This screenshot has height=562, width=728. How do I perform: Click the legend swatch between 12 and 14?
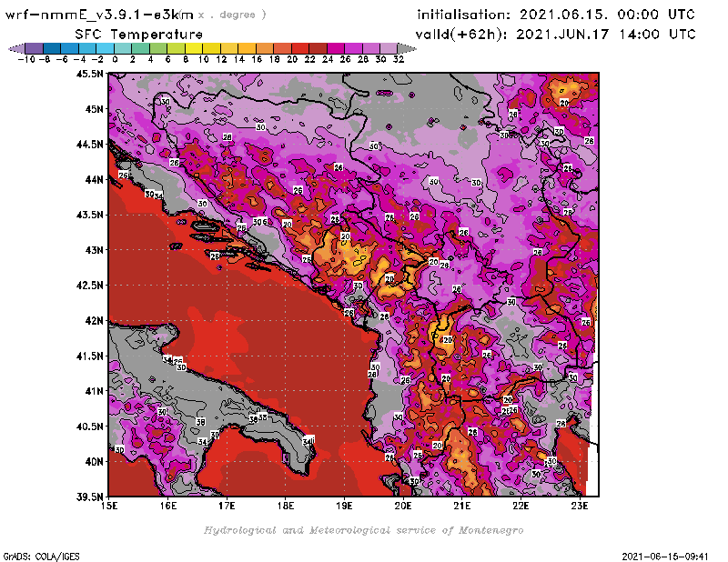[x=229, y=48]
